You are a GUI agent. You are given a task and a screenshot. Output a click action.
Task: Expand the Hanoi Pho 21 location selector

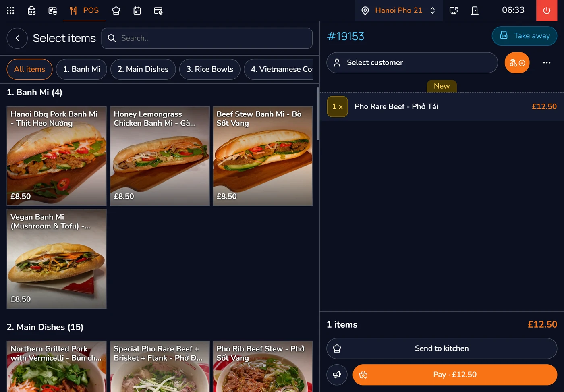(399, 10)
